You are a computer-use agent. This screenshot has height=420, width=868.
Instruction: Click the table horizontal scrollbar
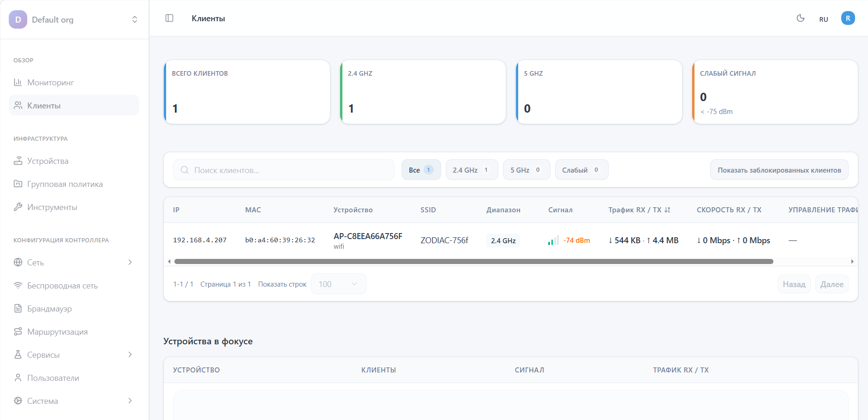click(473, 262)
